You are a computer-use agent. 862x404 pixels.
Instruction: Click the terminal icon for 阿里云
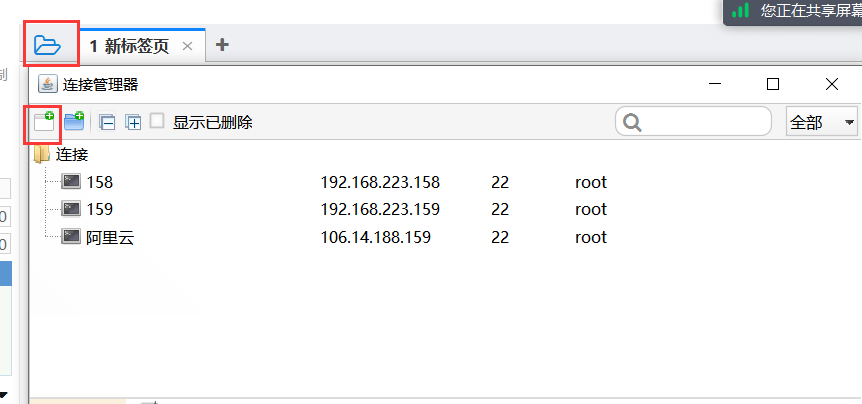(x=71, y=237)
